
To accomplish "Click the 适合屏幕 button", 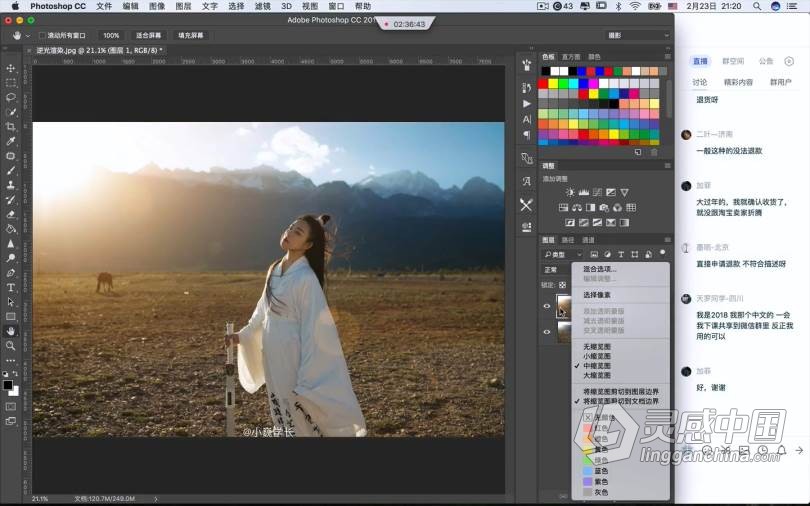I will point(148,36).
